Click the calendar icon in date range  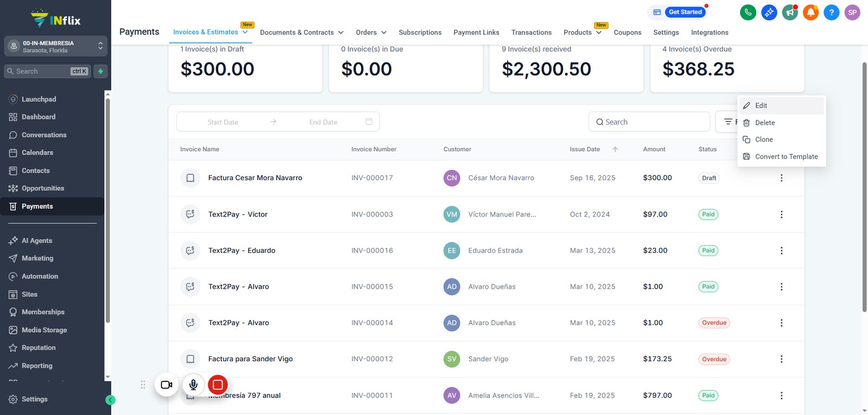coord(369,122)
